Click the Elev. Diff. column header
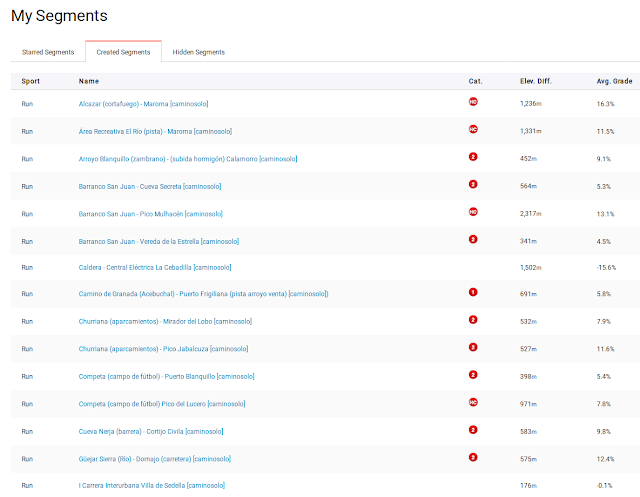 [535, 80]
